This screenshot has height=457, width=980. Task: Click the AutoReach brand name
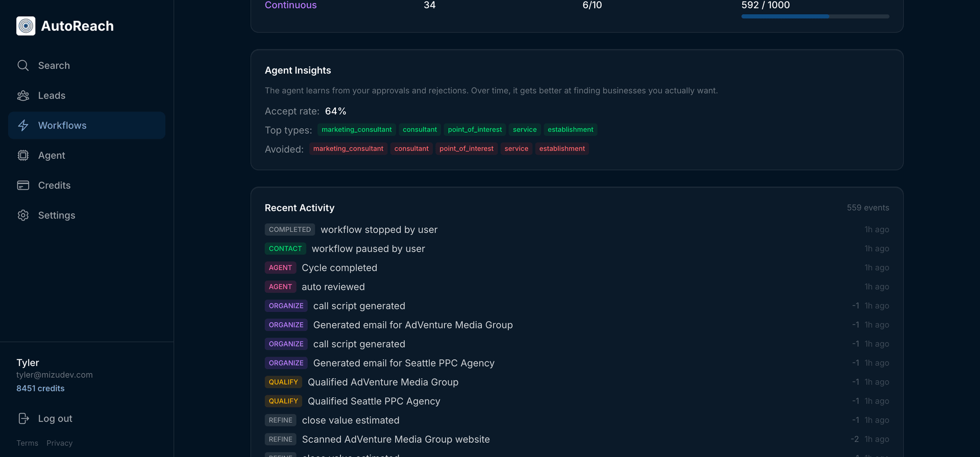pos(77,26)
